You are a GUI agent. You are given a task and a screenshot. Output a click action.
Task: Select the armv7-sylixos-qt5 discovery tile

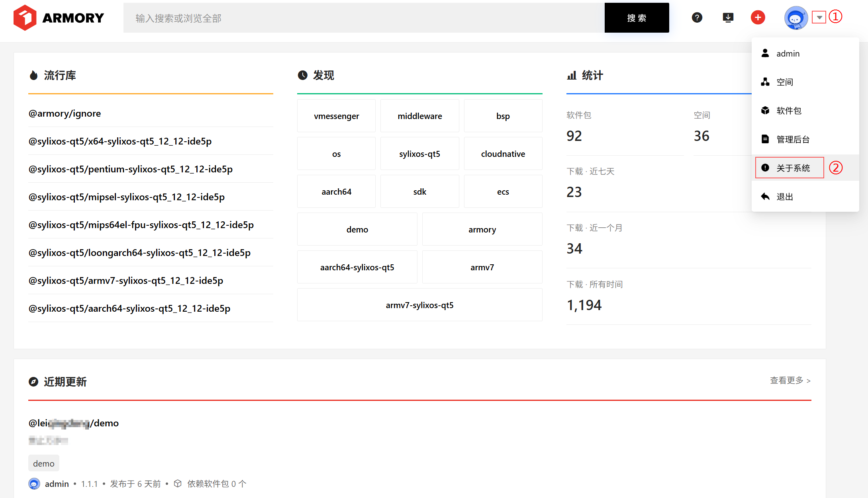pyautogui.click(x=419, y=305)
